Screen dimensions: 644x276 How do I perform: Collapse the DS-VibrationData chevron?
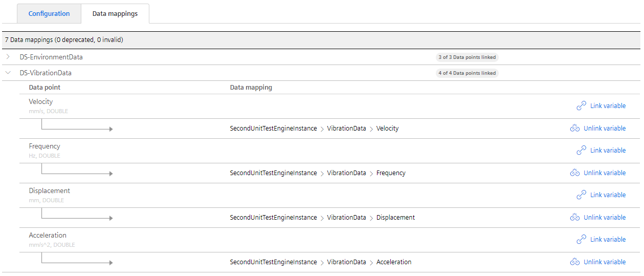tap(8, 73)
